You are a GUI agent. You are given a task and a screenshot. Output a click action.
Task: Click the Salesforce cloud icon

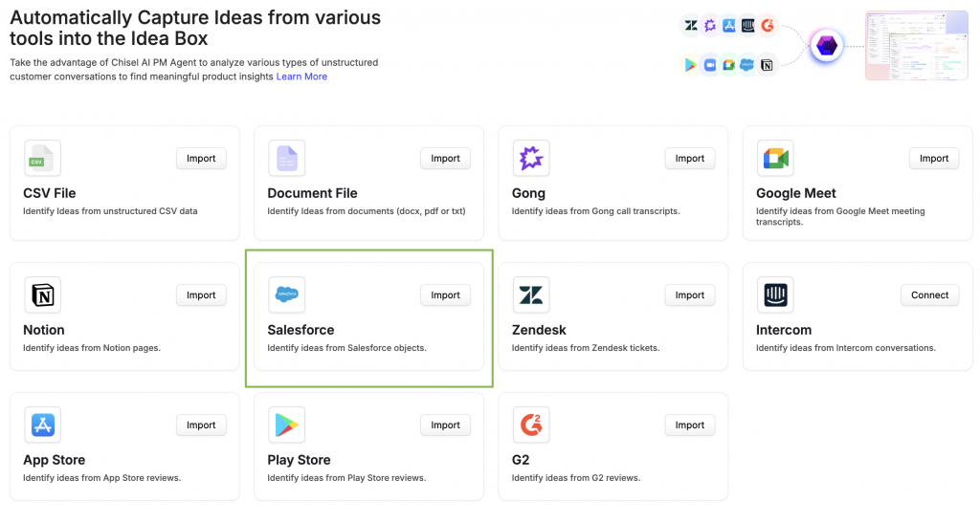tap(286, 295)
